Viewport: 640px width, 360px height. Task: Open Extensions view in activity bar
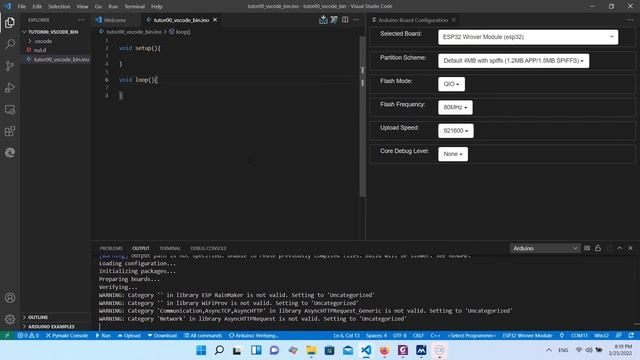[x=10, y=131]
